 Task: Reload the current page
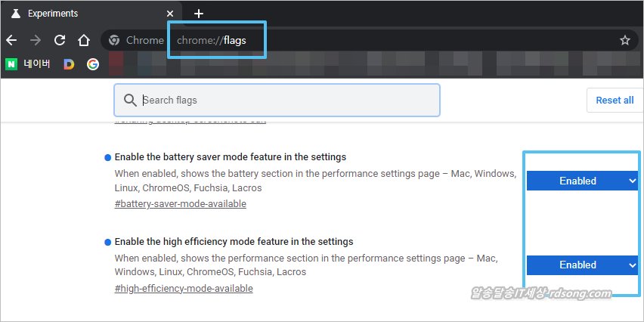[60, 40]
